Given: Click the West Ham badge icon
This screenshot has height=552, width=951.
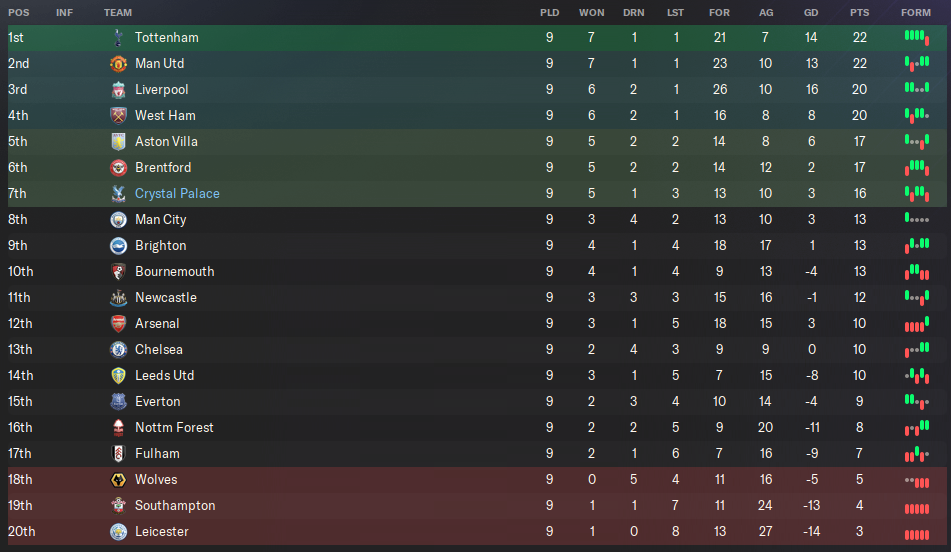Looking at the screenshot, I should click(x=118, y=115).
